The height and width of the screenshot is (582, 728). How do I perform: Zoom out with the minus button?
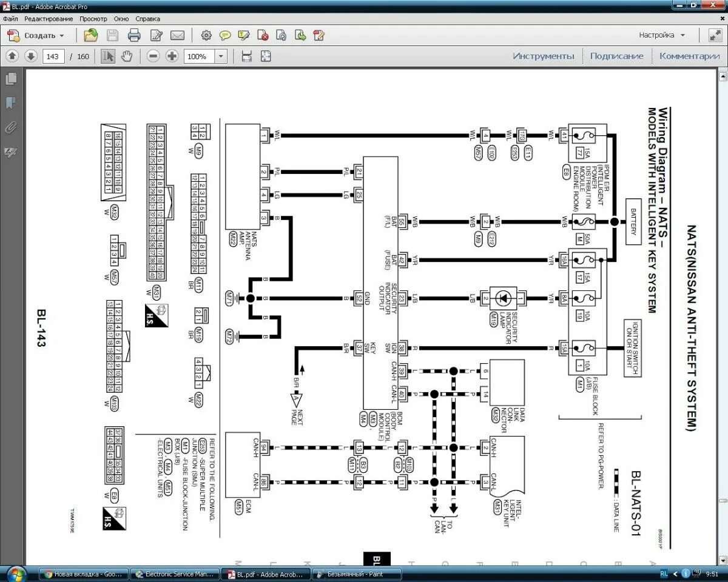point(153,56)
